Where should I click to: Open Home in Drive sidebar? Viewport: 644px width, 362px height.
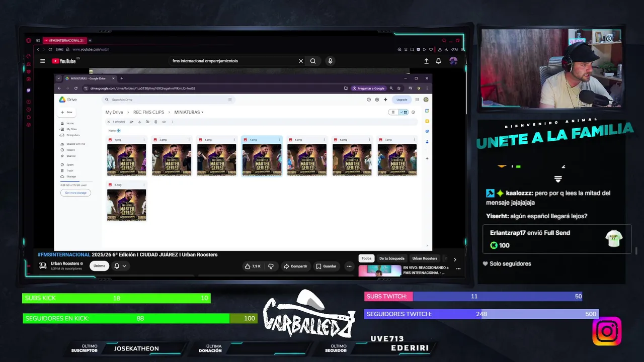[69, 123]
